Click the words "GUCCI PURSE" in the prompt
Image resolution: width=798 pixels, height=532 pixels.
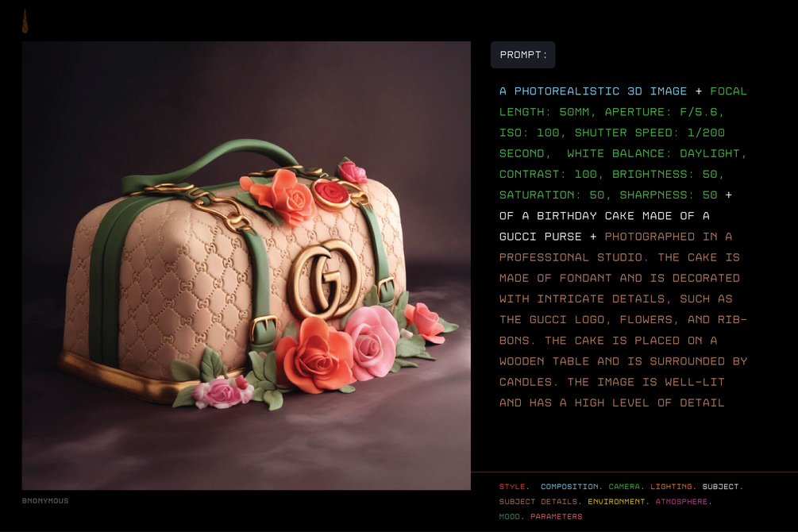pos(540,237)
